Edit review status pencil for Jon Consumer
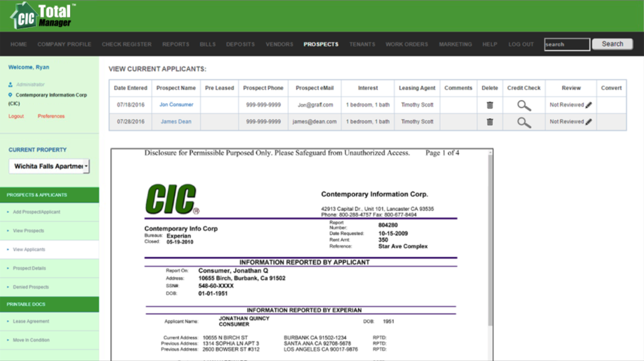The height and width of the screenshot is (361, 644). tap(588, 105)
